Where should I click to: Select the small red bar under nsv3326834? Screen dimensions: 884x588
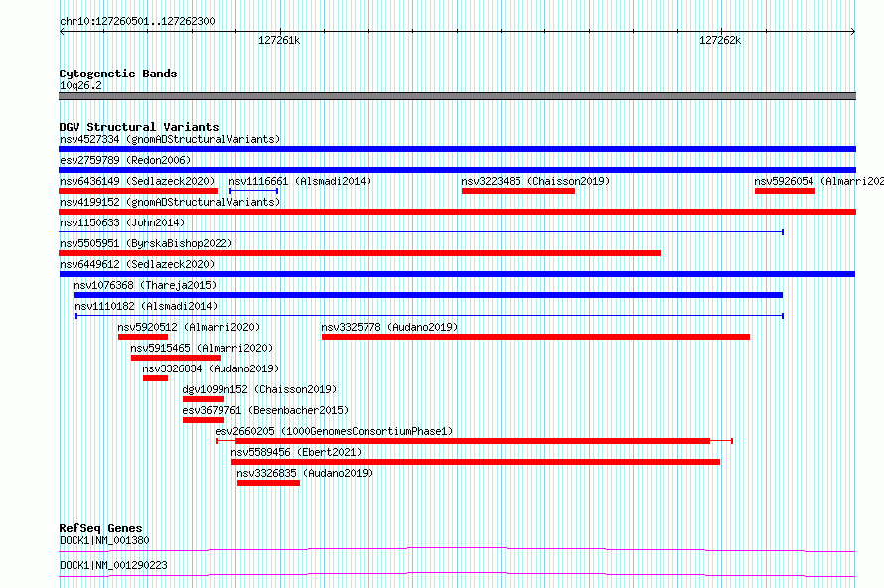(155, 378)
